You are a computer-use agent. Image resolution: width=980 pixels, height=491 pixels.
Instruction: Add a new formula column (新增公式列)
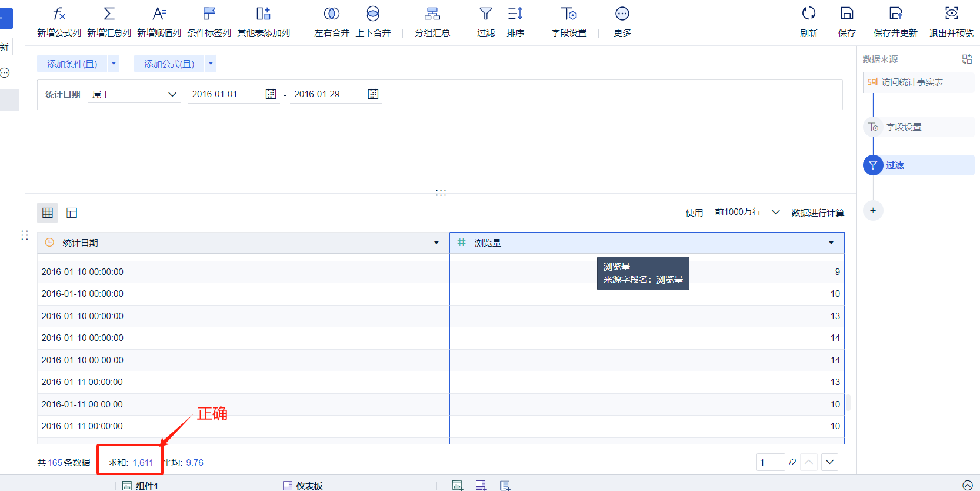[59, 22]
